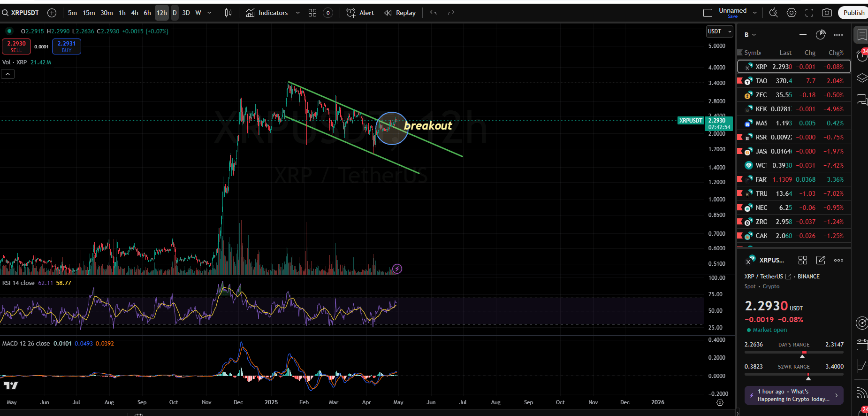The height and width of the screenshot is (416, 868).
Task: Expand the layout manage dropdown arrow
Action: coord(755,13)
